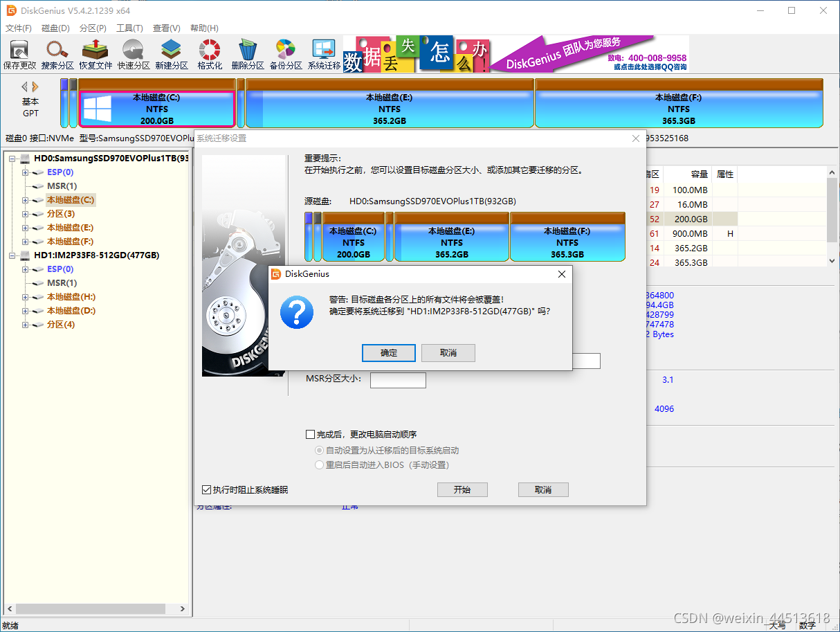This screenshot has width=840, height=632.
Task: Expand the 本地磁盘(F:) tree node
Action: [x=26, y=242]
